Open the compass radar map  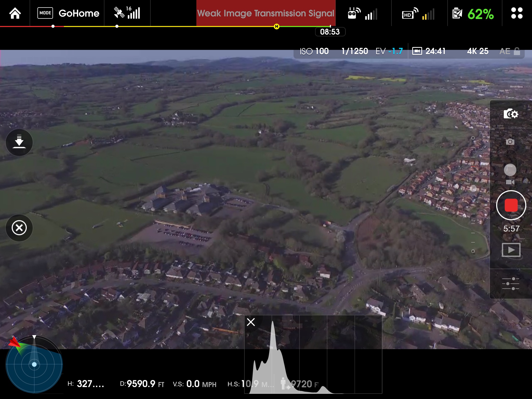click(34, 364)
